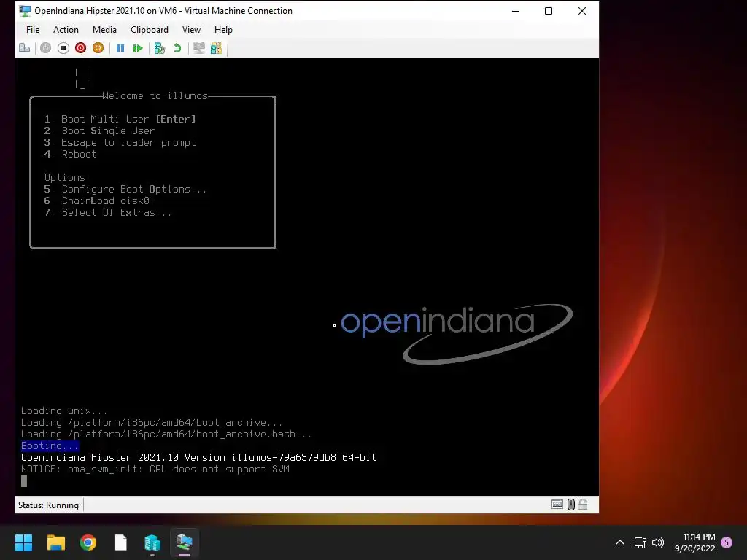Click the last toolbar icon
The height and width of the screenshot is (560, 747).
click(x=216, y=48)
